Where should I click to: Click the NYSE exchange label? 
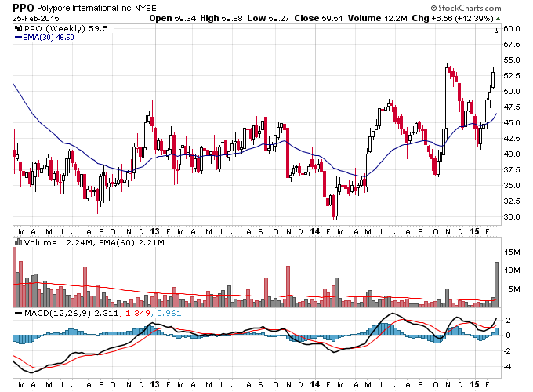(146, 9)
